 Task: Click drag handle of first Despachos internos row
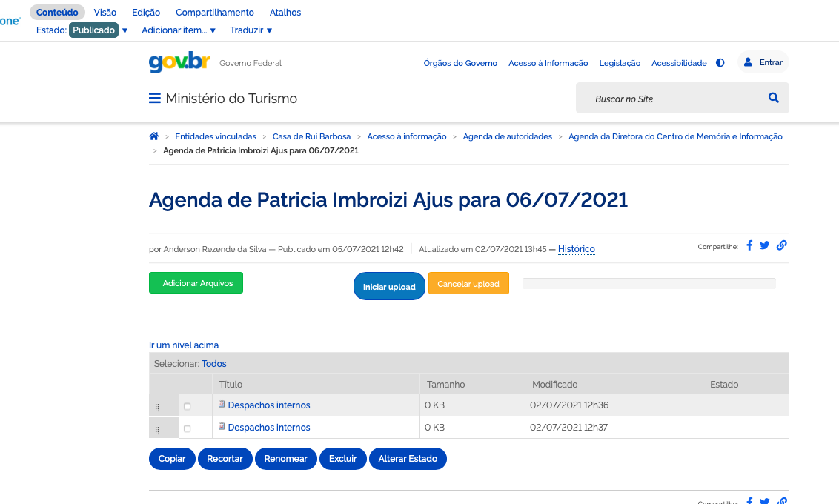click(x=157, y=408)
